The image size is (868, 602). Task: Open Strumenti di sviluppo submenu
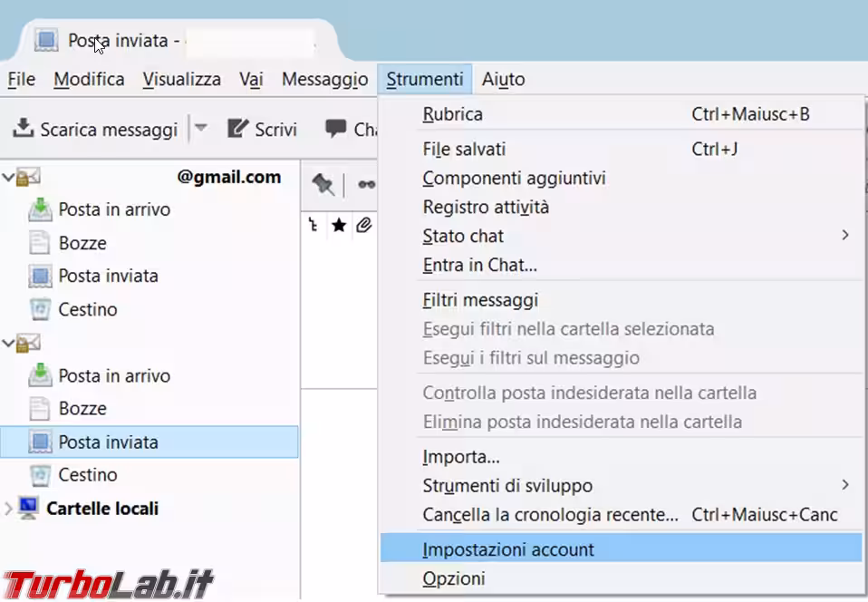844,485
